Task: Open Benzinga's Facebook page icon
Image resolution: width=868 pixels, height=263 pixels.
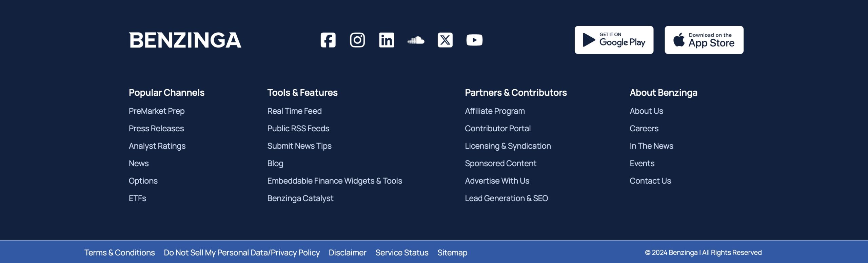Action: pos(328,40)
